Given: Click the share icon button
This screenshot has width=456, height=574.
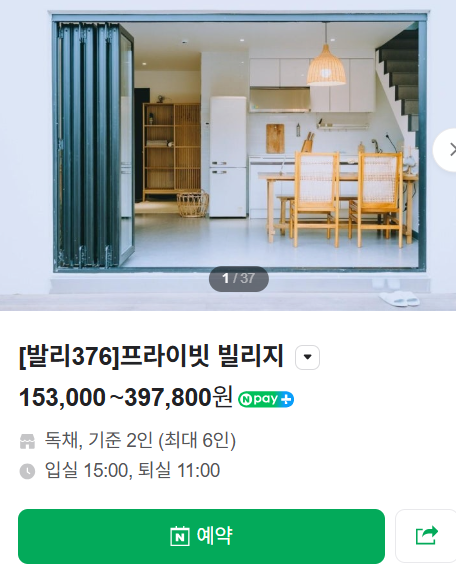Looking at the screenshot, I should pos(426,536).
